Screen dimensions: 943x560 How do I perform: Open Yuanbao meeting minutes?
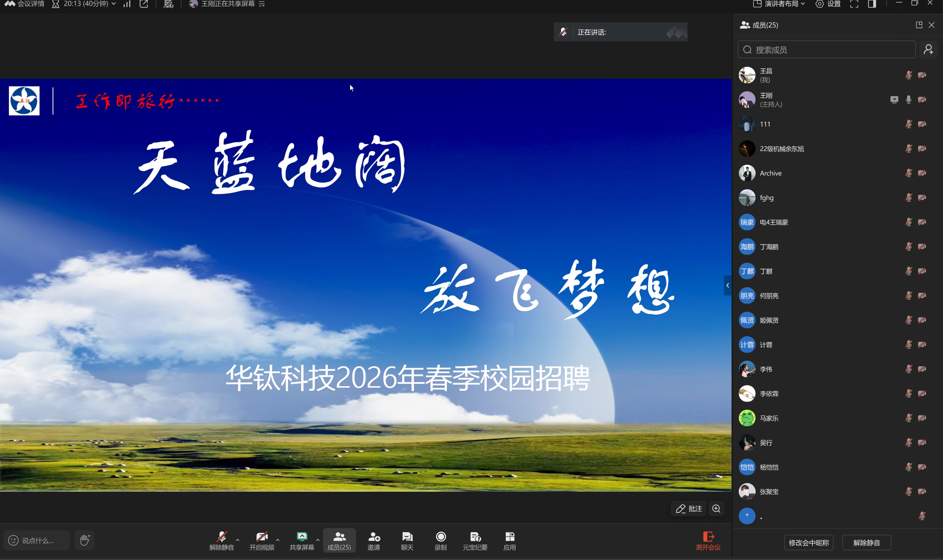pos(475,541)
